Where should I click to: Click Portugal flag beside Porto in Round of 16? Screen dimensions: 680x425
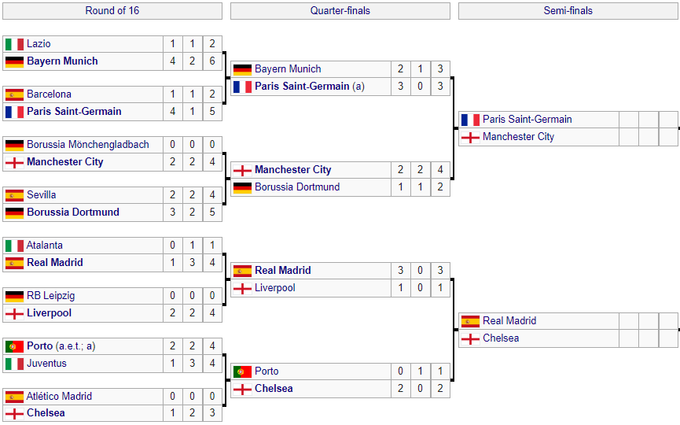tap(14, 347)
